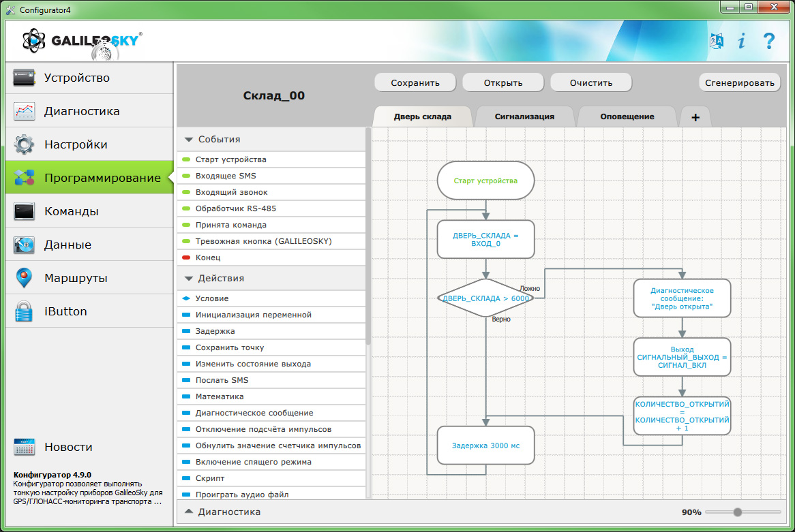Click the block list vertical scrollbar
The width and height of the screenshot is (795, 532).
click(x=368, y=236)
